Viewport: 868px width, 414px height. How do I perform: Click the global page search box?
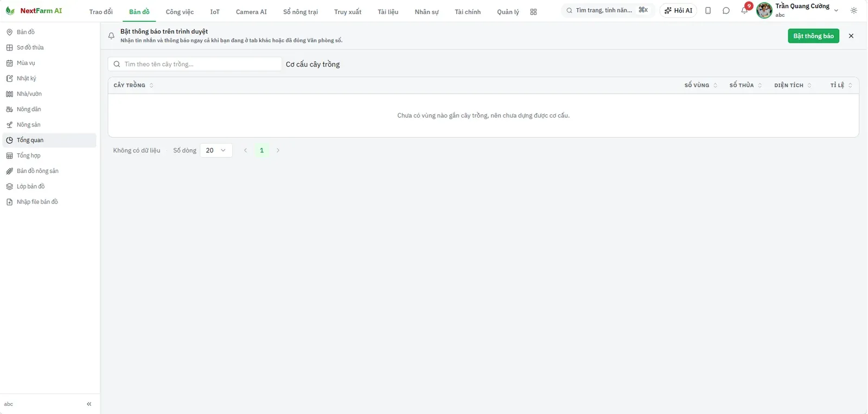pyautogui.click(x=608, y=10)
